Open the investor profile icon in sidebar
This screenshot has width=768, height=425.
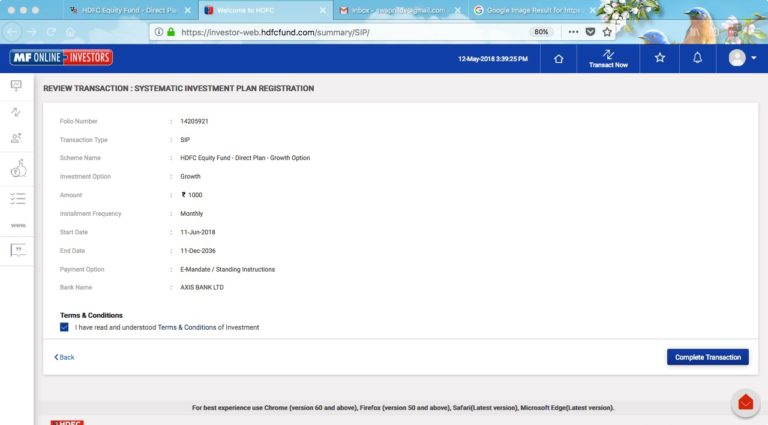[16, 138]
